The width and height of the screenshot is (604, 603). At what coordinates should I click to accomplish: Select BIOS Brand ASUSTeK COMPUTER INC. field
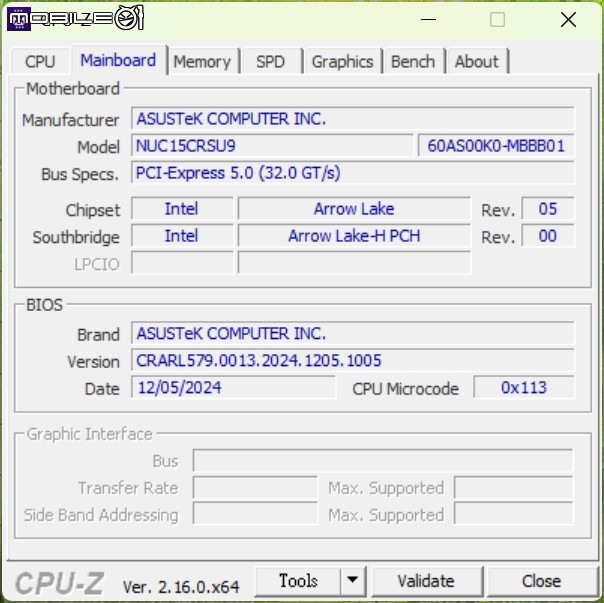coord(352,333)
